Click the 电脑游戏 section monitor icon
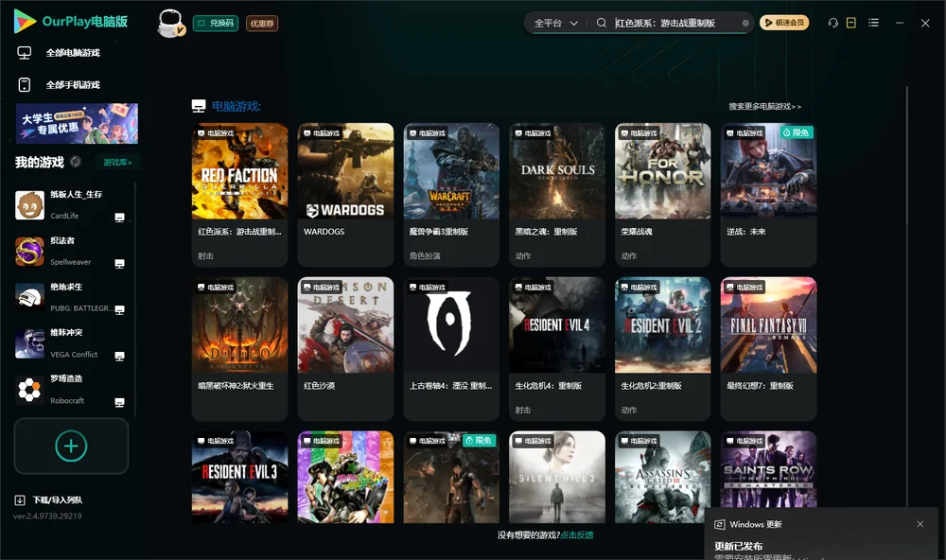 click(199, 106)
